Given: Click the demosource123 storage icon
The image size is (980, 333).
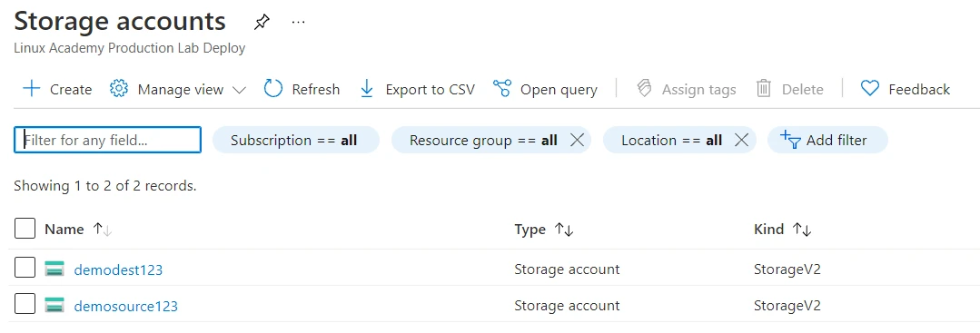Looking at the screenshot, I should pyautogui.click(x=54, y=306).
